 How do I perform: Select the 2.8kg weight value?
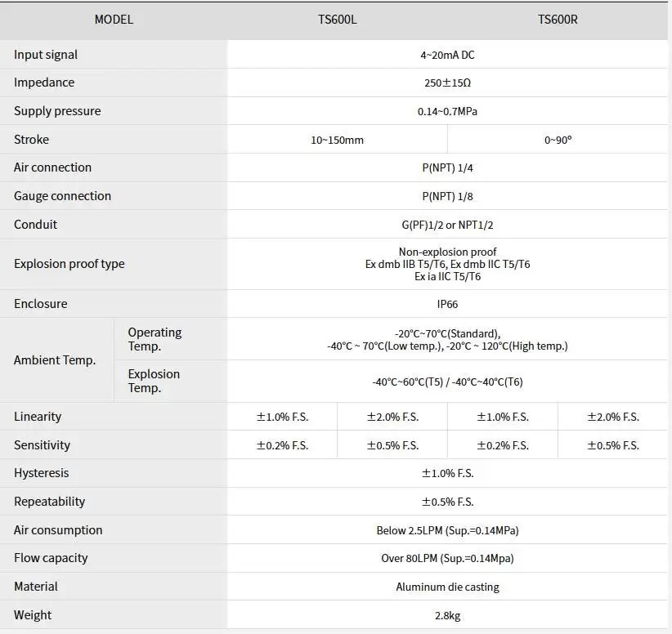(x=447, y=615)
